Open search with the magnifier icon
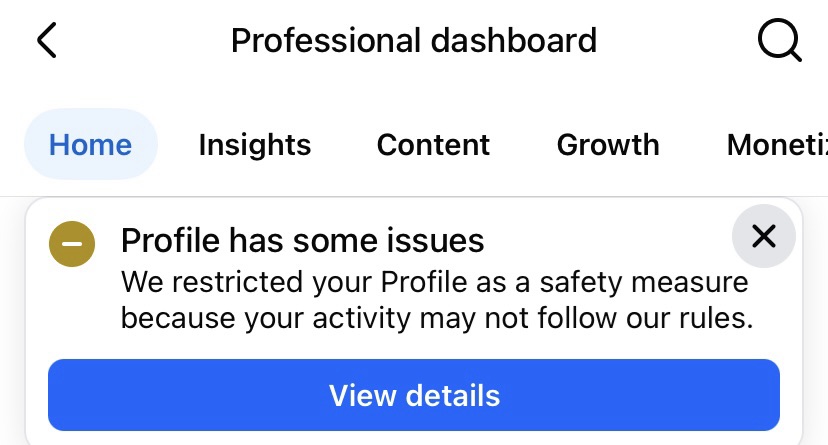 pos(779,41)
